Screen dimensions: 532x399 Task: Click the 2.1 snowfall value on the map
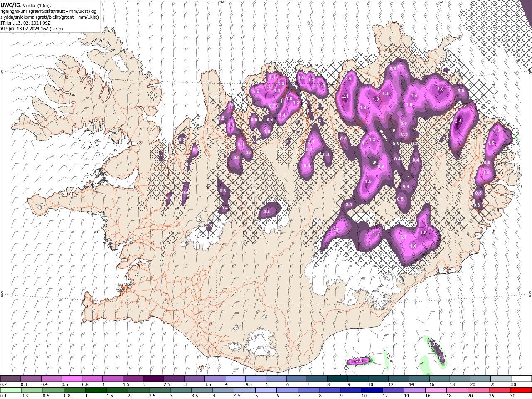(x=345, y=96)
